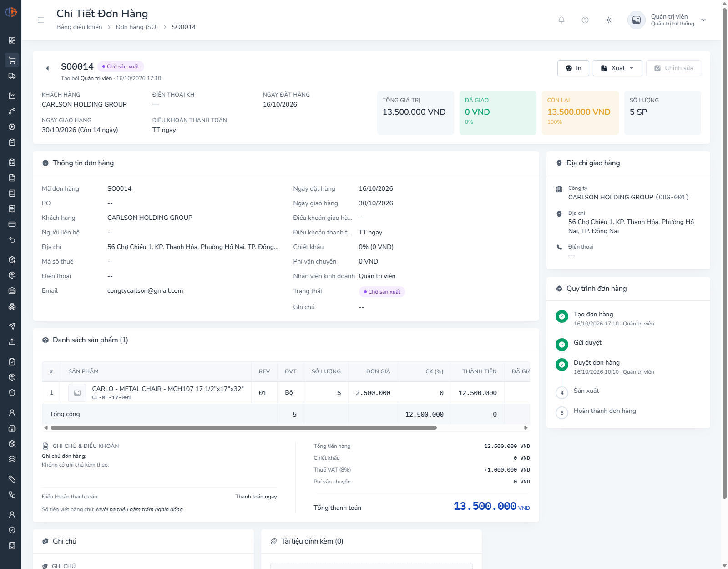Open the dashboard grid icon in sidebar
The width and height of the screenshot is (728, 569).
pyautogui.click(x=12, y=41)
